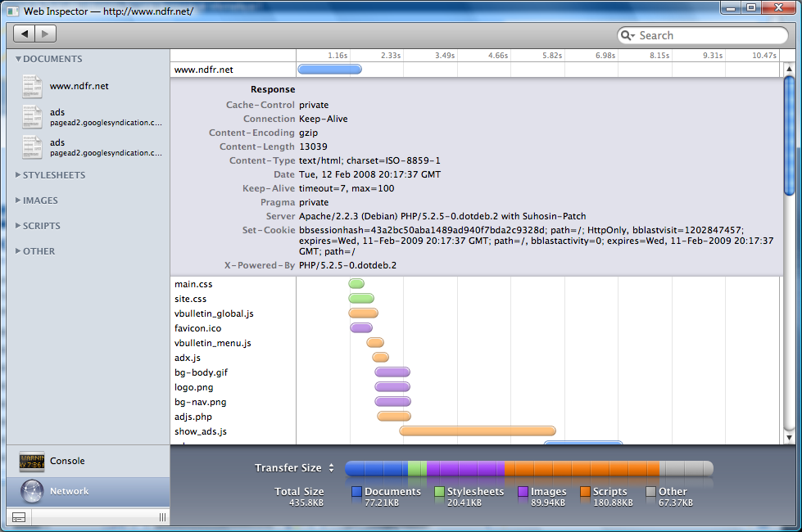This screenshot has height=532, width=802.
Task: Click the purple Images legend swatch
Action: click(x=523, y=492)
